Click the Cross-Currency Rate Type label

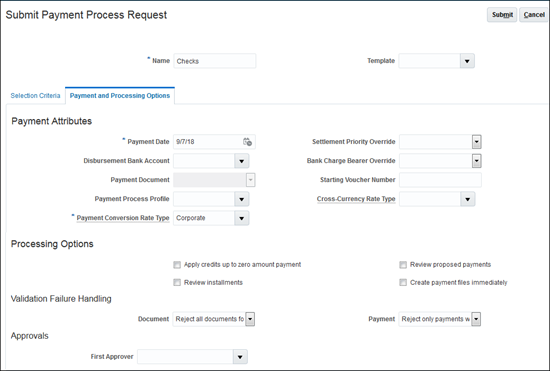coord(356,199)
